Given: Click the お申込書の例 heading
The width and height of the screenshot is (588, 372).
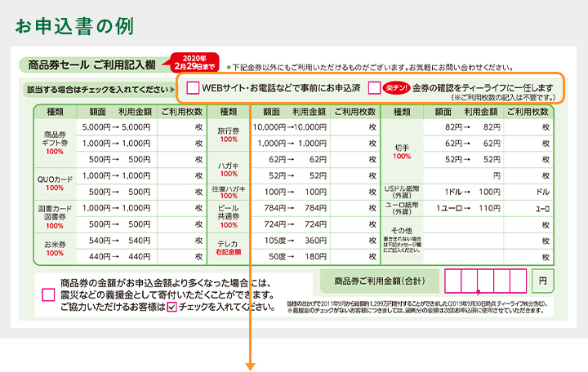Looking at the screenshot, I should coord(74,27).
